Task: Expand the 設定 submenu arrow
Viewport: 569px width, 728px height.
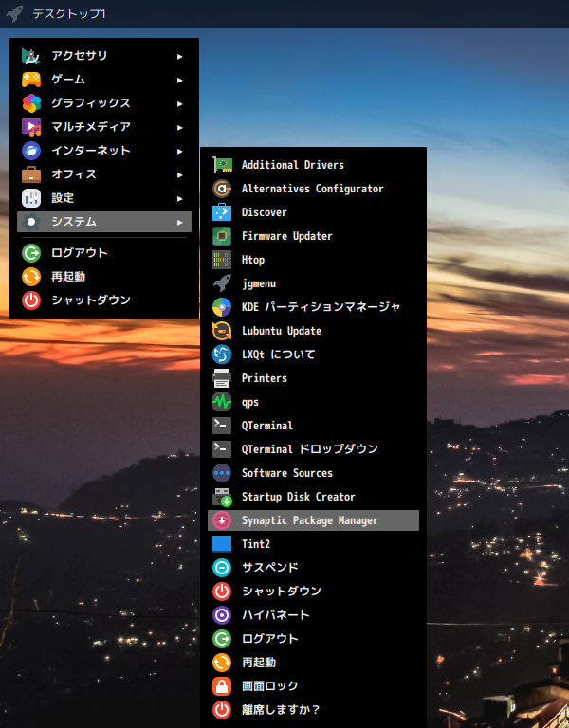Action: coord(180,199)
